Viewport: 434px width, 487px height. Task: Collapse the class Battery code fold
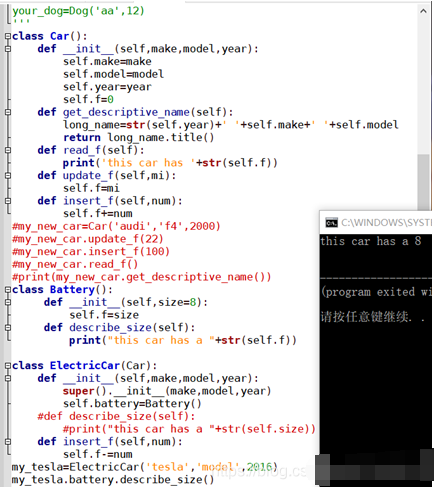[x=8, y=289]
